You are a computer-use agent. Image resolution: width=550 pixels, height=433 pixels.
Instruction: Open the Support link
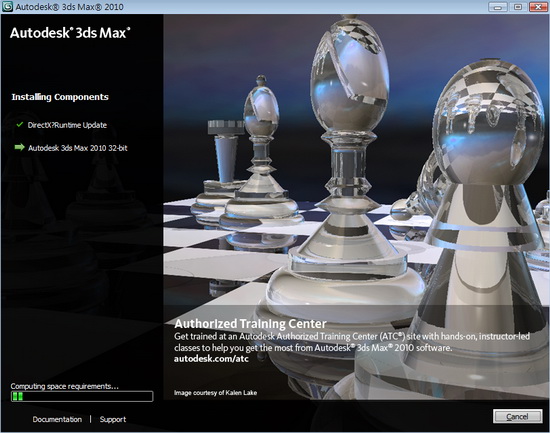[x=113, y=419]
